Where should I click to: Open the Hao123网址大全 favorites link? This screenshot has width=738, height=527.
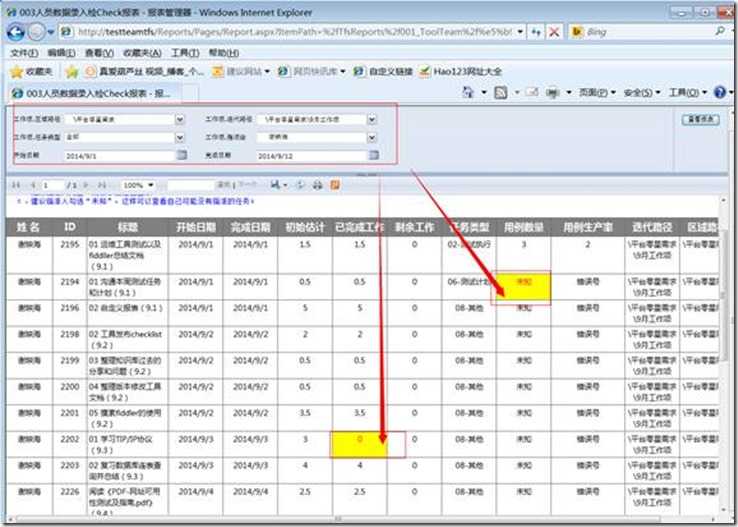point(460,72)
